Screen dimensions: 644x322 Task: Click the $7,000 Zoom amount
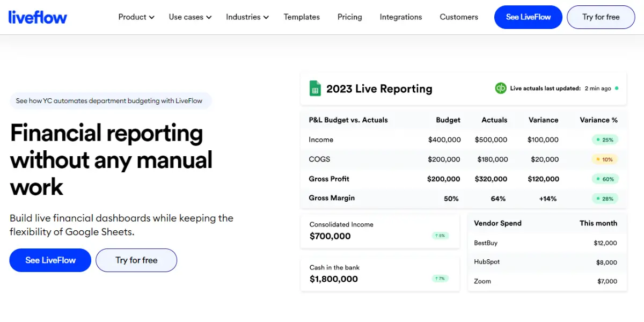tap(607, 281)
